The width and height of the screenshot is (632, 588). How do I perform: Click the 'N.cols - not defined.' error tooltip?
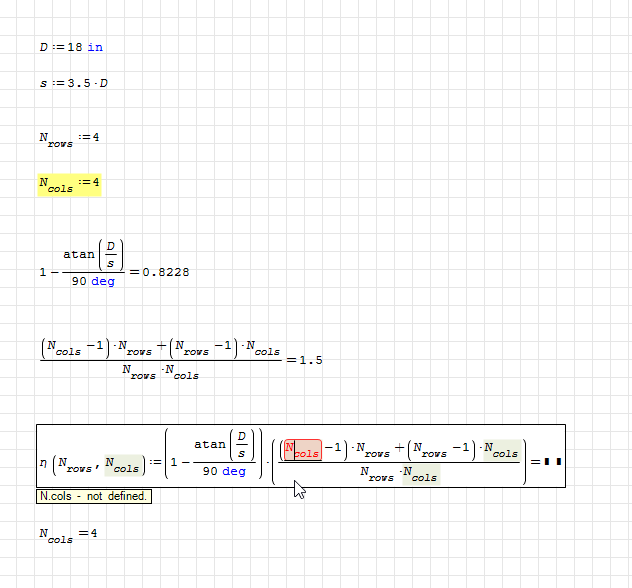point(94,496)
